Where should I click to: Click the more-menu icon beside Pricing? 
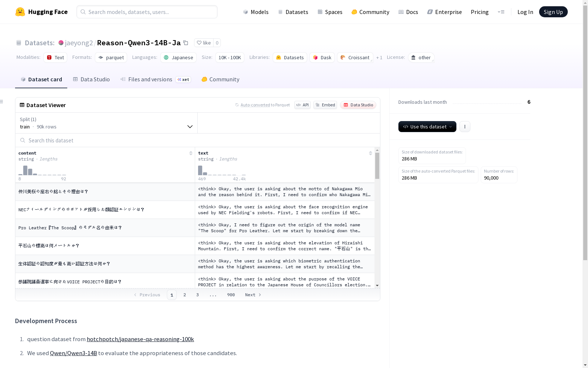tap(501, 12)
